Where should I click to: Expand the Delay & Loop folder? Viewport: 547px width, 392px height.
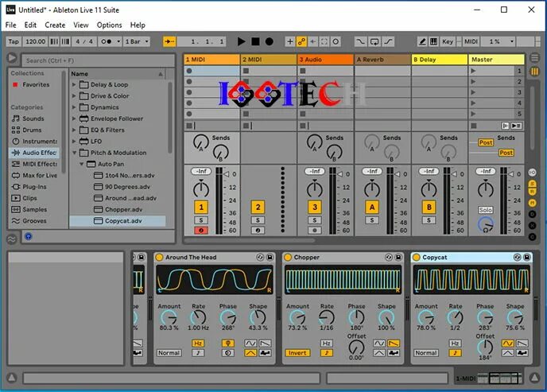pos(74,85)
